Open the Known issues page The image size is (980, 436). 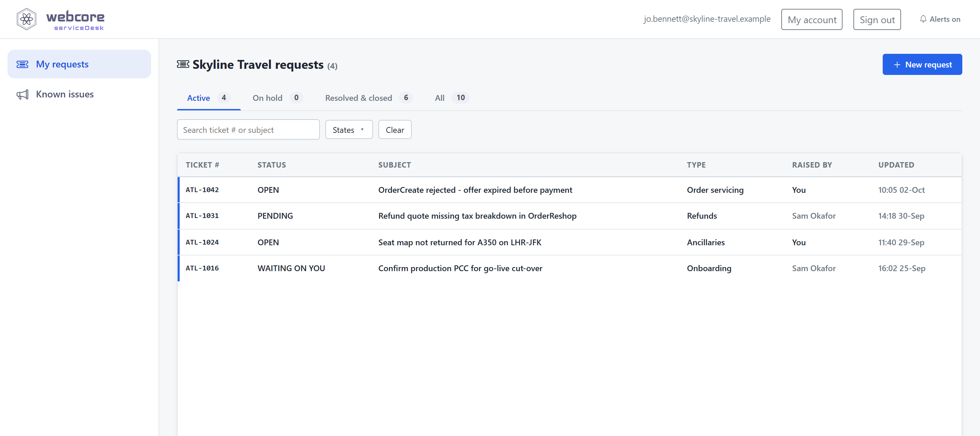coord(79,94)
